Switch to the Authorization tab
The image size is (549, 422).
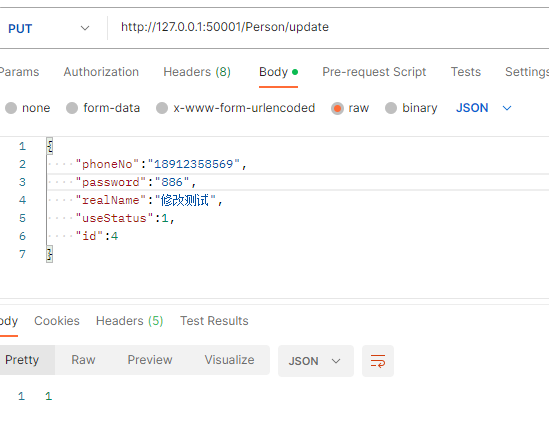tap(101, 72)
